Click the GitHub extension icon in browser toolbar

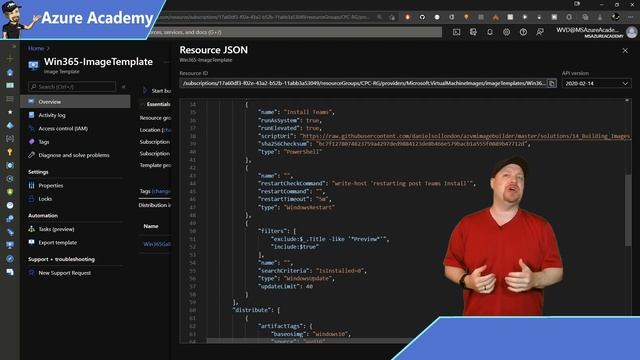[422, 17]
